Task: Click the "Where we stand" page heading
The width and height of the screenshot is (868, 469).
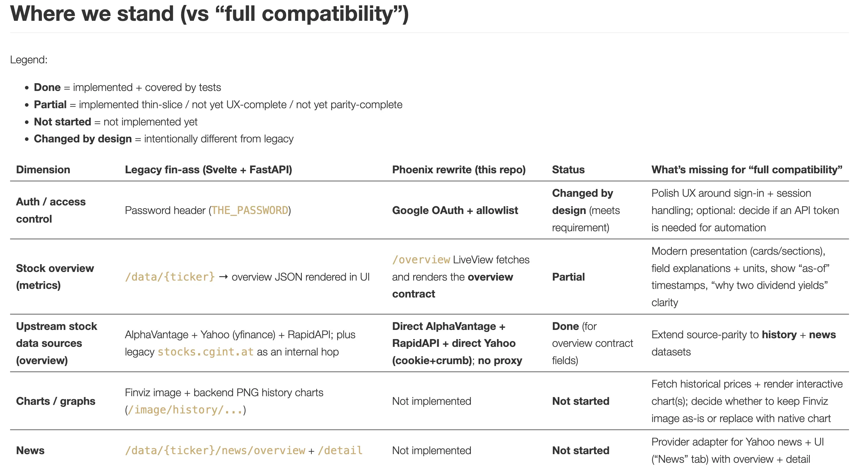Action: pyautogui.click(x=209, y=14)
